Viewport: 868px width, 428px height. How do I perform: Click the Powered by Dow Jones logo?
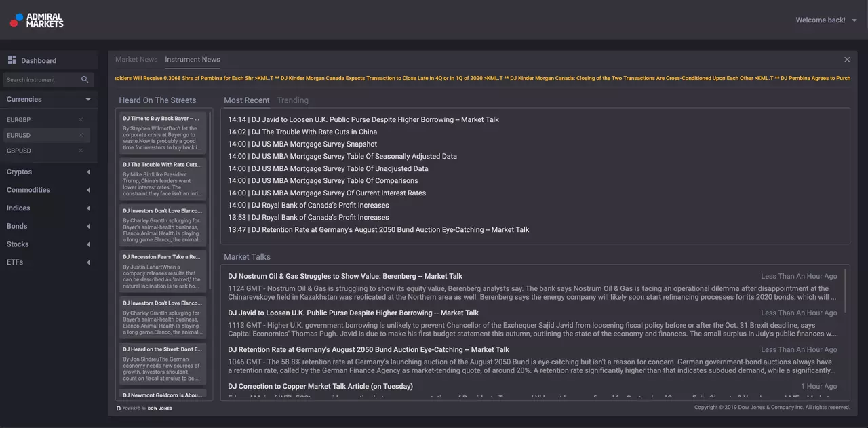tap(145, 408)
